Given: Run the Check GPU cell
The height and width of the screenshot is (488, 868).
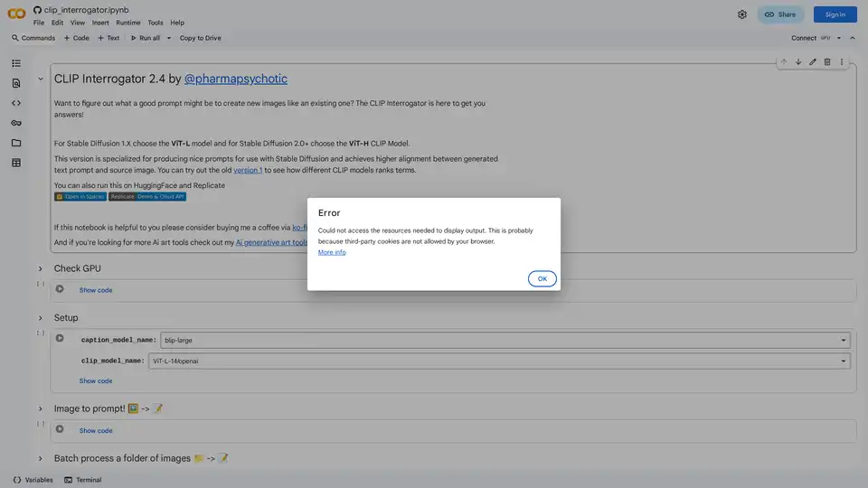Looking at the screenshot, I should point(60,289).
